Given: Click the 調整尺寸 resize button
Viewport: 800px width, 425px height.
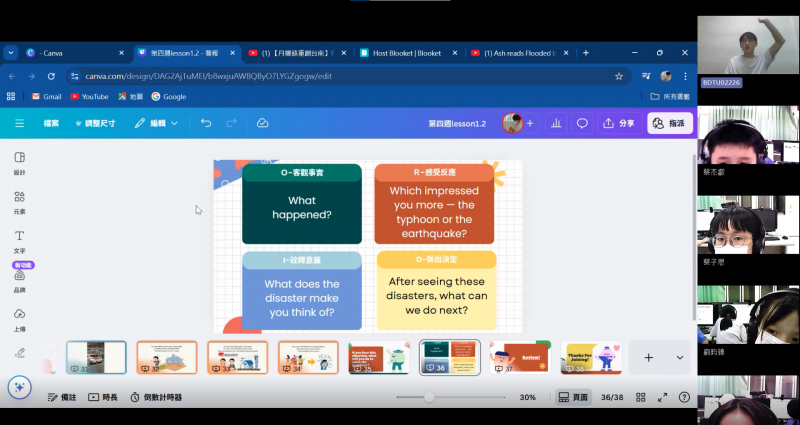Looking at the screenshot, I should [x=96, y=123].
